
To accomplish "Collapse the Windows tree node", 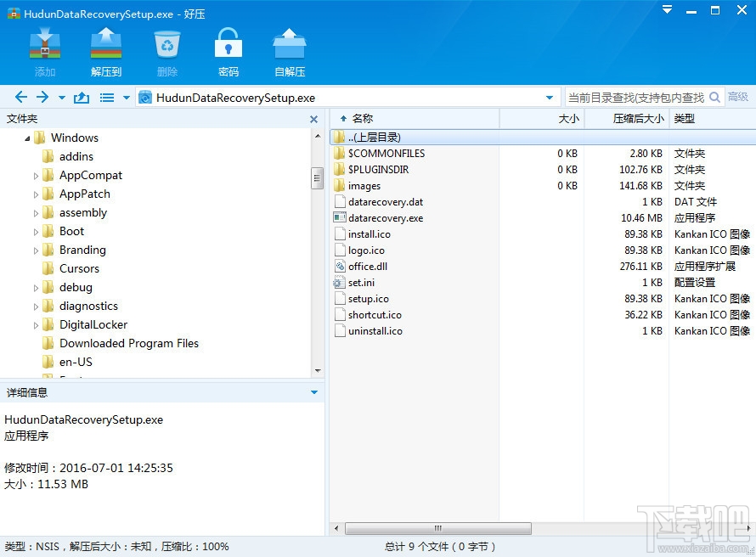I will (27, 138).
